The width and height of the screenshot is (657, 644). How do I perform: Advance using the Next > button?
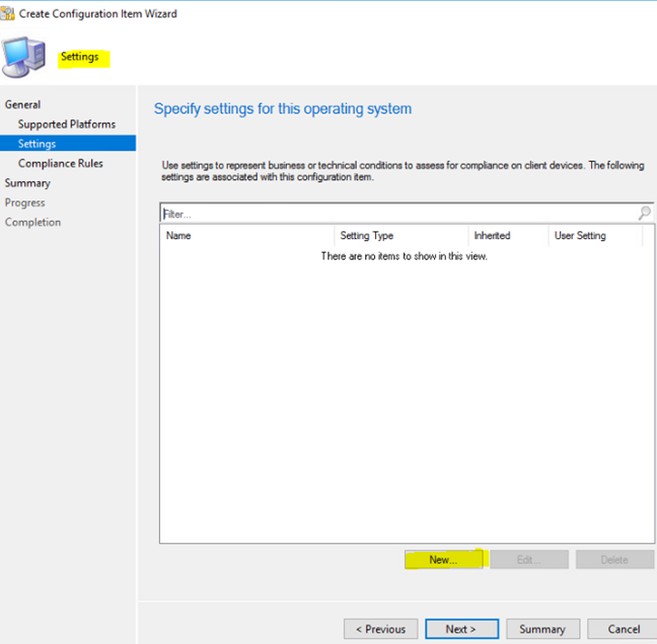click(462, 629)
